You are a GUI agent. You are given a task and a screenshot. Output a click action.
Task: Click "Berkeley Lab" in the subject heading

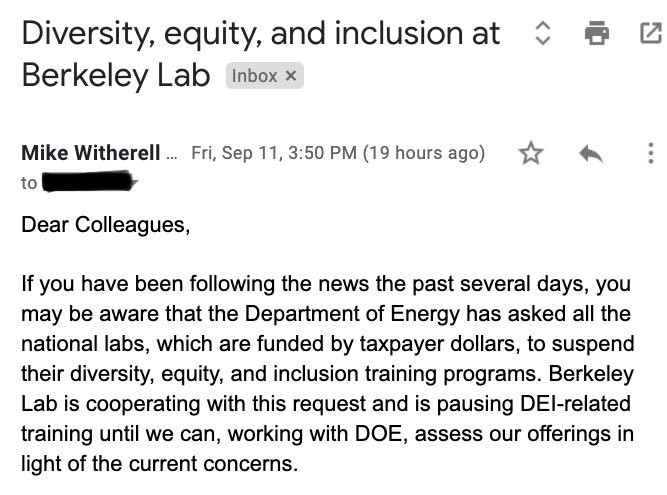pyautogui.click(x=115, y=76)
